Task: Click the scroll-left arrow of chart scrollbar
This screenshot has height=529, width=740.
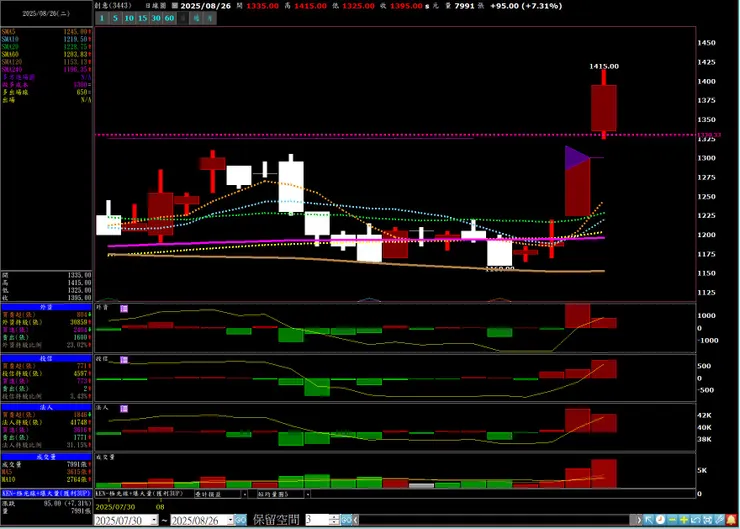Action: (x=356, y=520)
